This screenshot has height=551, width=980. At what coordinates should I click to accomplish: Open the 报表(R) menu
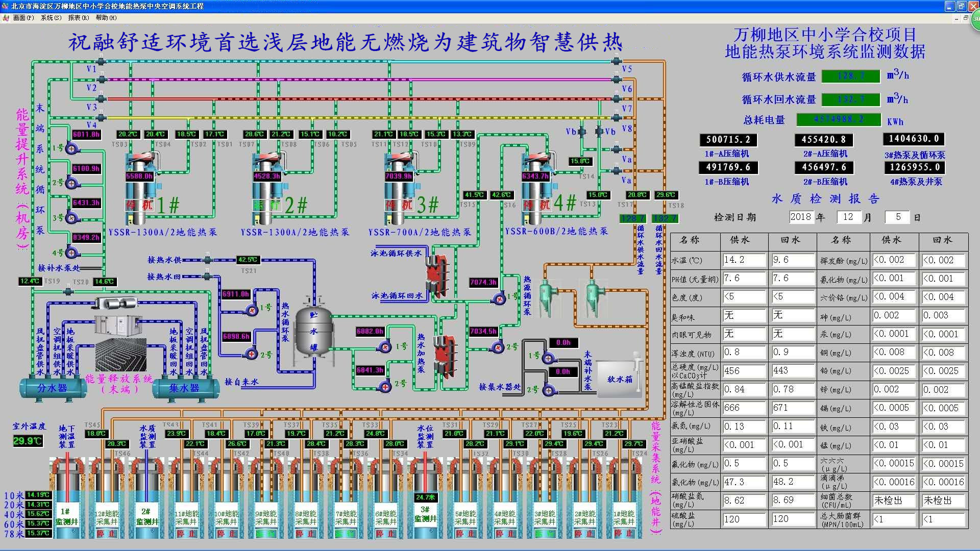point(78,17)
